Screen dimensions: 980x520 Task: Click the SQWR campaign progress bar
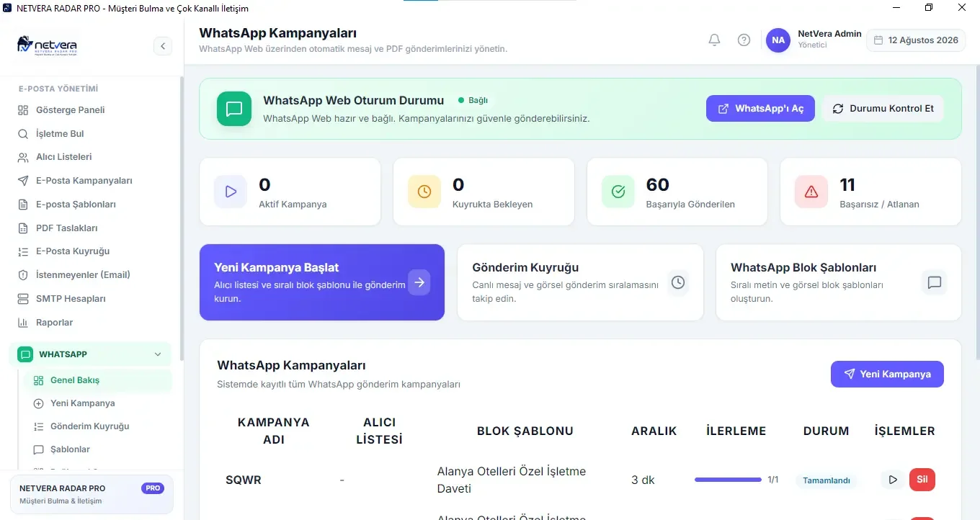pos(728,480)
